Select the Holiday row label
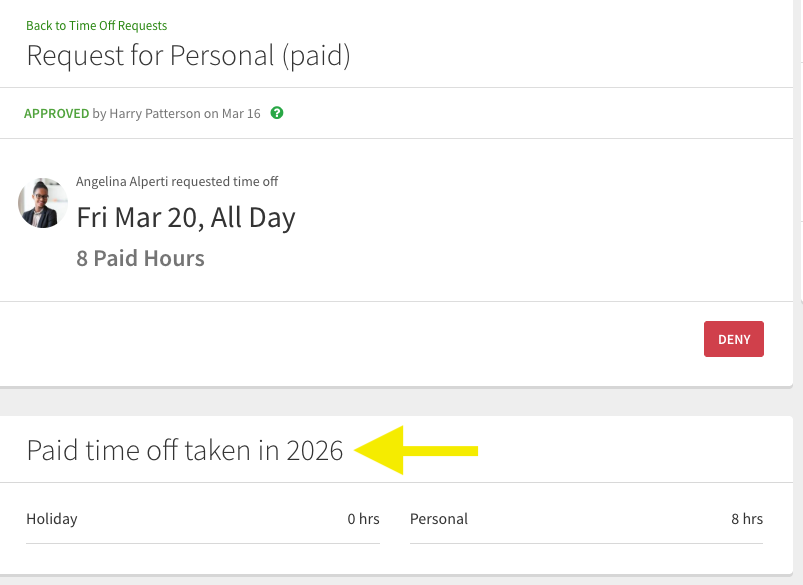Image resolution: width=803 pixels, height=585 pixels. click(52, 519)
